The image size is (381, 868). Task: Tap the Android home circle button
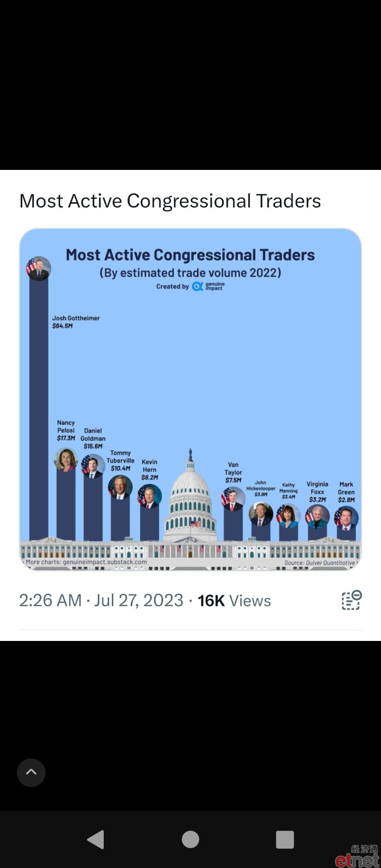click(x=190, y=839)
